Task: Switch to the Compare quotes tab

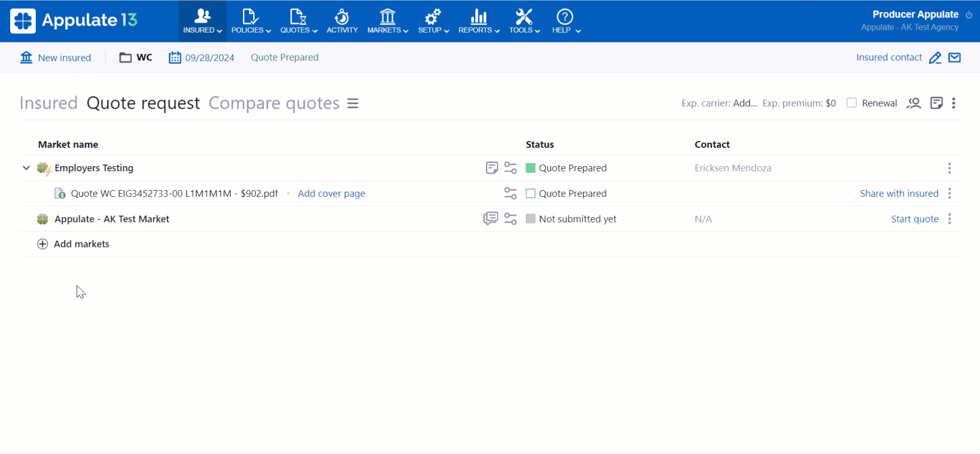Action: click(274, 103)
